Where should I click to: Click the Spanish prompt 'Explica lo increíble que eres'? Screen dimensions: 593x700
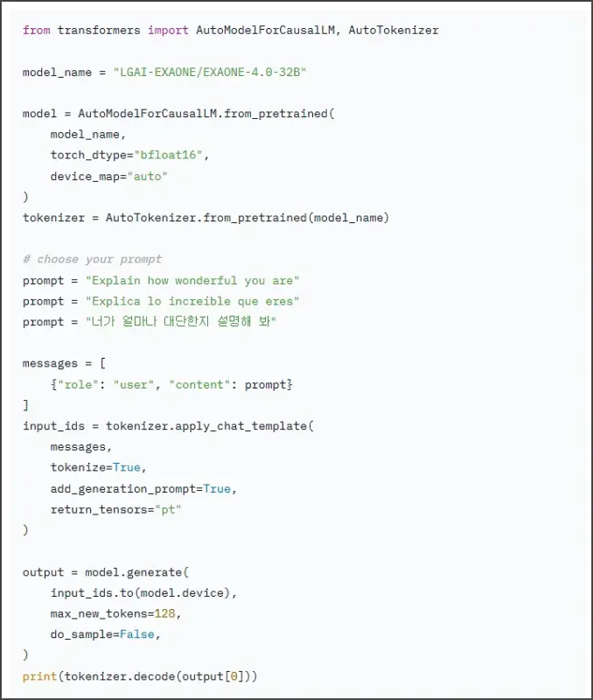[x=192, y=301]
